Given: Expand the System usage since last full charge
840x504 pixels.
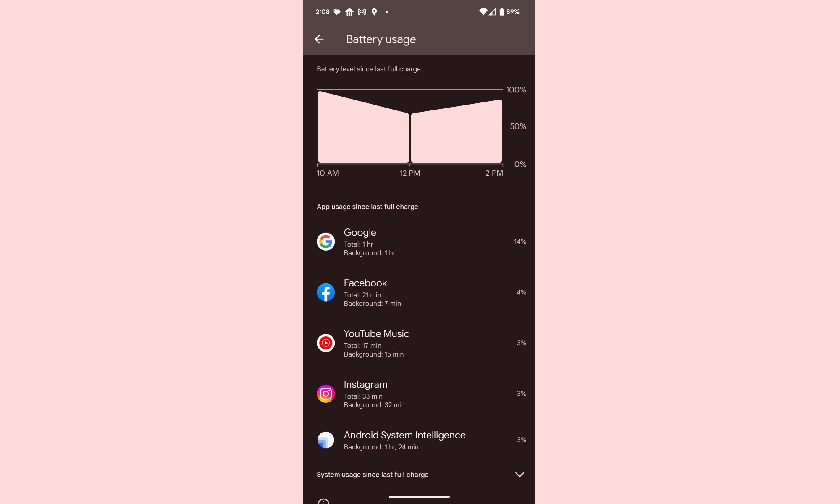Looking at the screenshot, I should [520, 475].
